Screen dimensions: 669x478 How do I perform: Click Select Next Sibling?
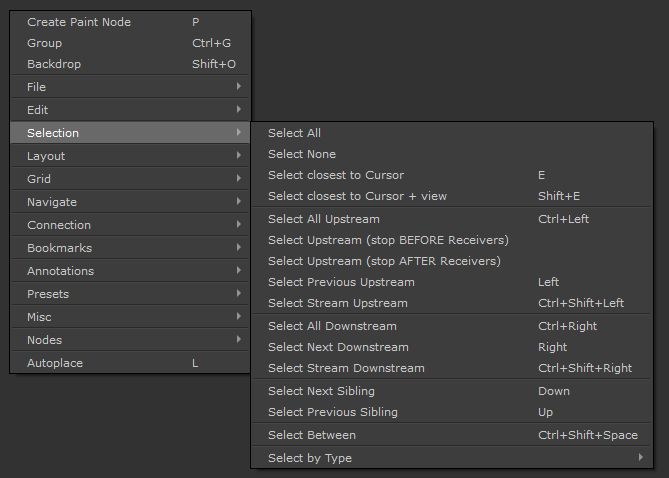[x=319, y=391]
